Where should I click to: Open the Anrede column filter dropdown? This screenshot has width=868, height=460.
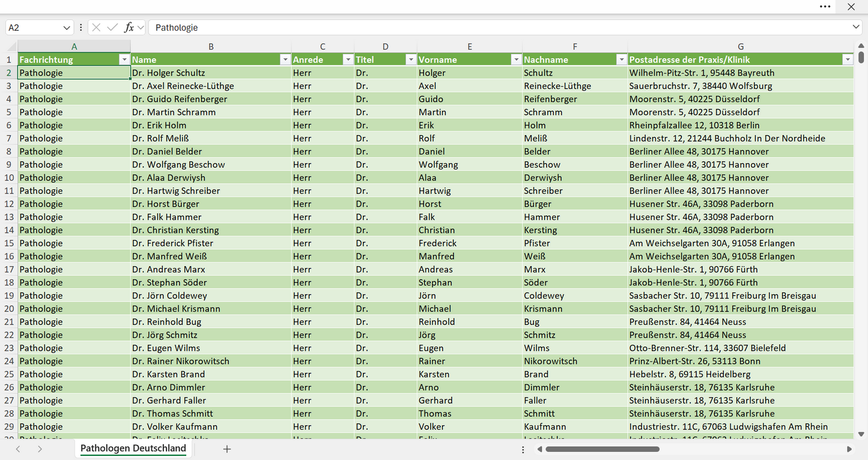(347, 59)
